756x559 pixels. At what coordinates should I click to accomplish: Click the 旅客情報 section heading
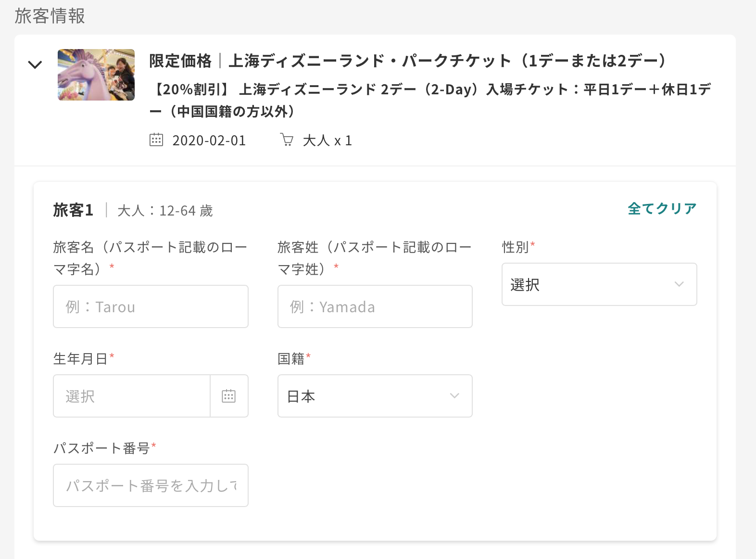pos(50,16)
